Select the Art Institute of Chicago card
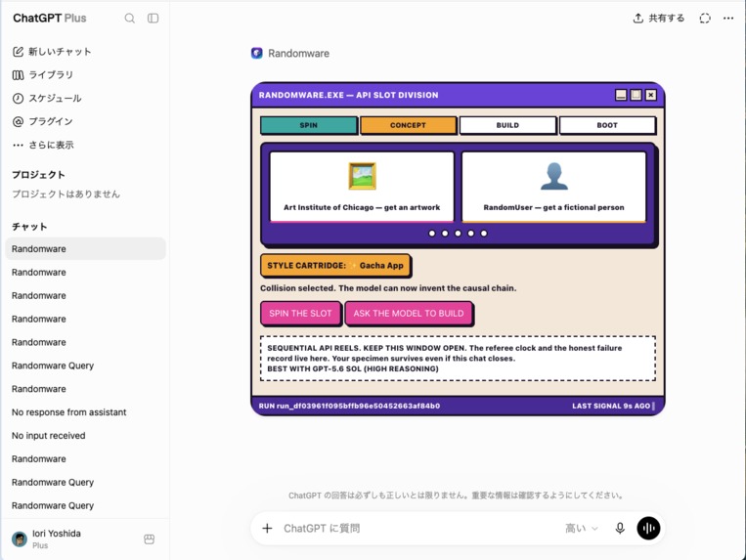The width and height of the screenshot is (746, 560). pos(362,187)
